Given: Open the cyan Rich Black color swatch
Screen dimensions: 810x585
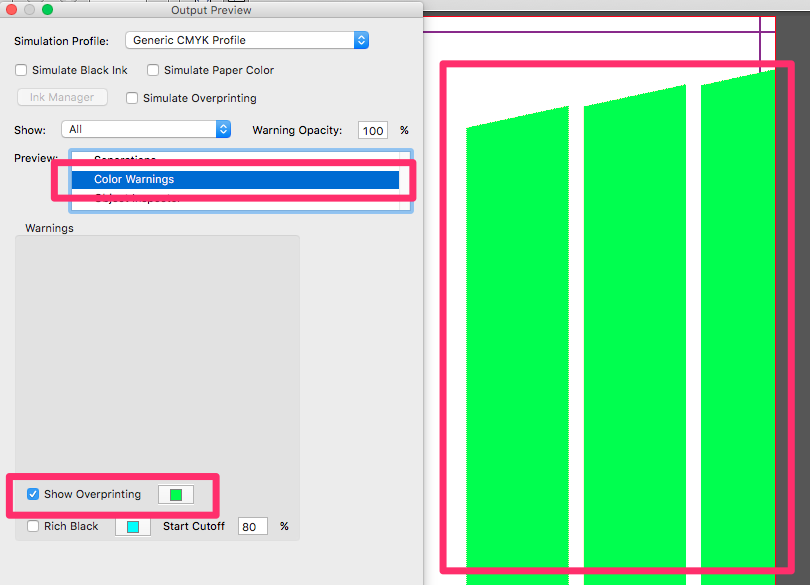Looking at the screenshot, I should (x=133, y=526).
